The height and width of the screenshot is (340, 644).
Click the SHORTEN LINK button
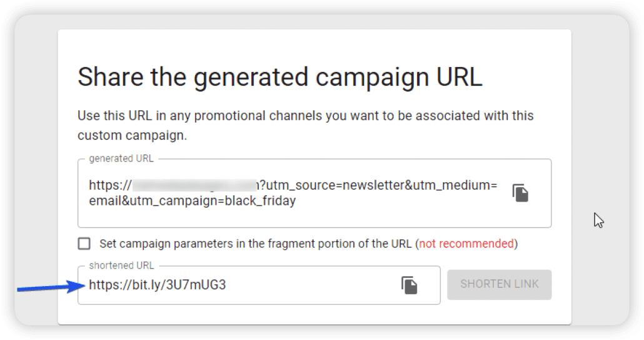tap(499, 284)
